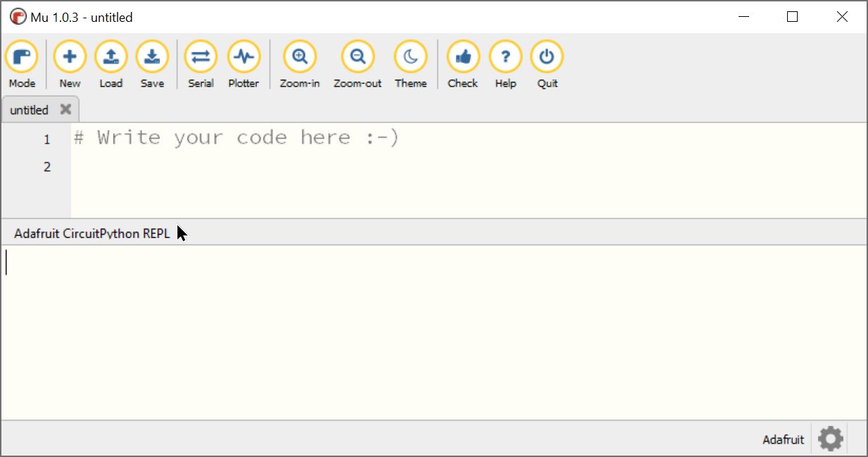This screenshot has width=868, height=457.
Task: Click the Zoom-out icon
Action: tap(357, 64)
